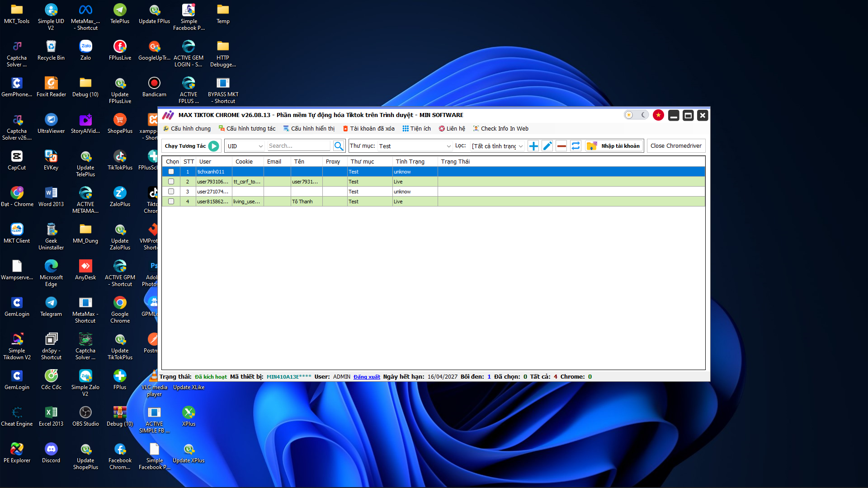Click the Đăng xuất logout link
Viewport: 868px width, 488px height.
click(x=367, y=377)
